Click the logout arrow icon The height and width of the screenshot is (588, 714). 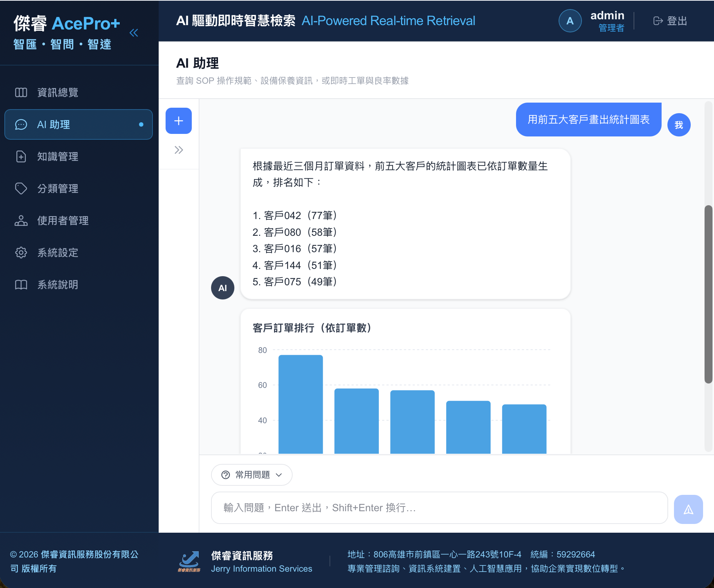pyautogui.click(x=658, y=21)
